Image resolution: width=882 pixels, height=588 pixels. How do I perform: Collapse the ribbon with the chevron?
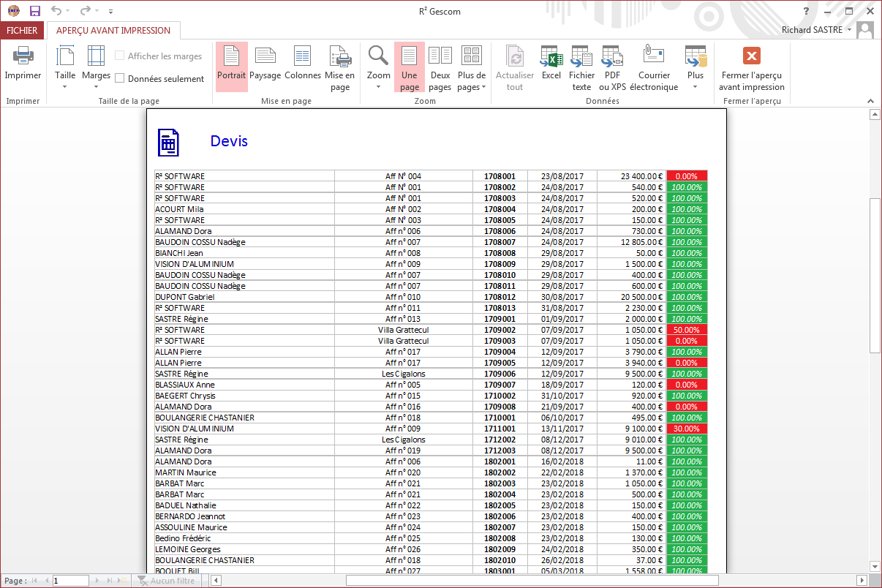[870, 101]
